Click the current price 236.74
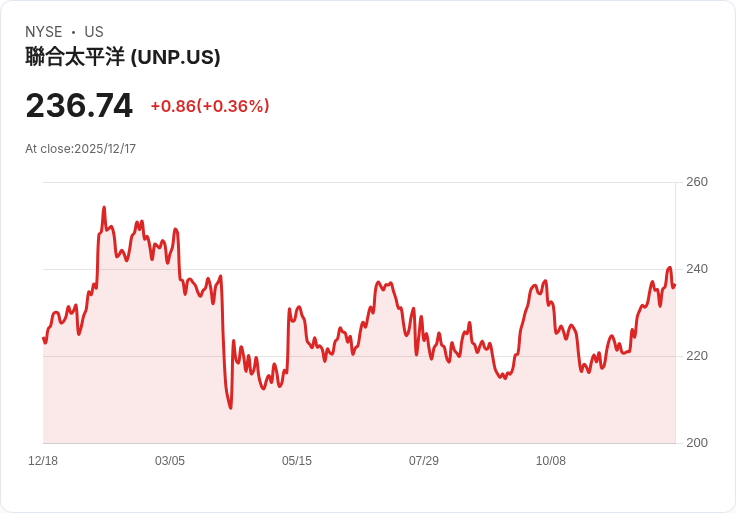This screenshot has height=513, width=736. point(79,106)
